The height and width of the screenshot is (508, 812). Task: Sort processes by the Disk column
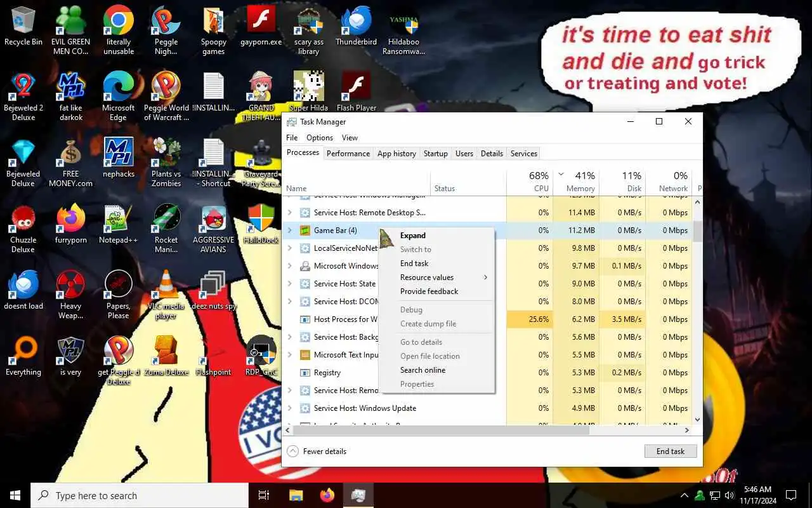[622, 181]
